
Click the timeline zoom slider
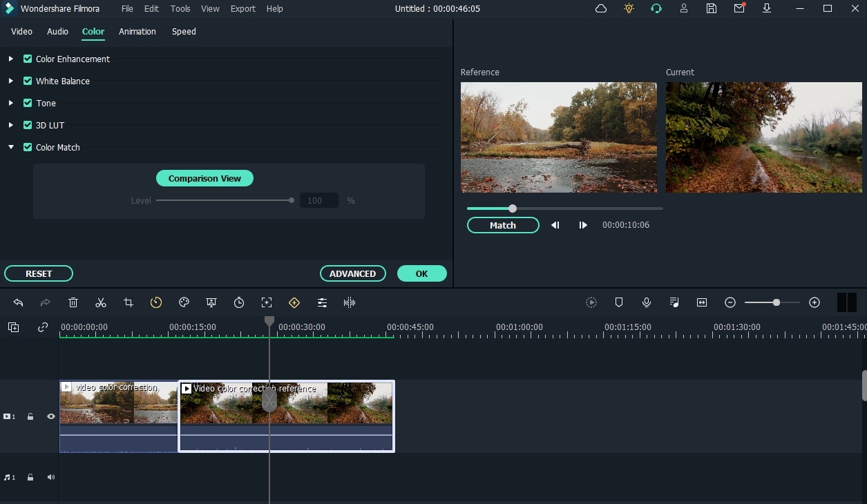tap(772, 302)
